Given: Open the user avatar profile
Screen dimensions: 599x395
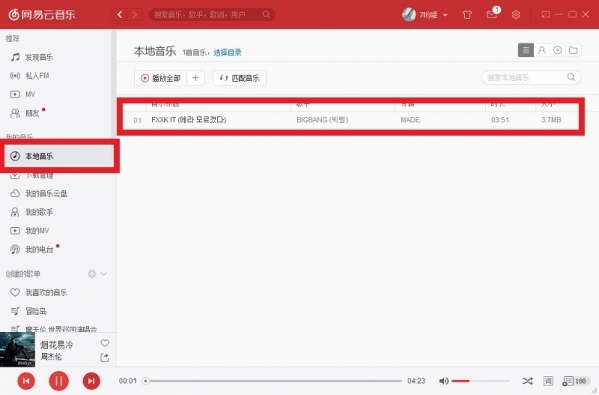Looking at the screenshot, I should click(408, 15).
